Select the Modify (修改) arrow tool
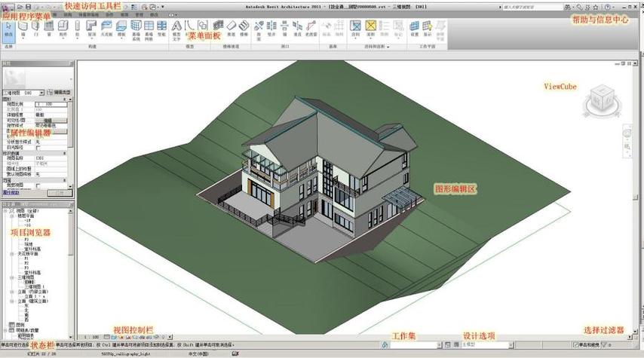Viewport: 644px width, 358px height. [8, 29]
